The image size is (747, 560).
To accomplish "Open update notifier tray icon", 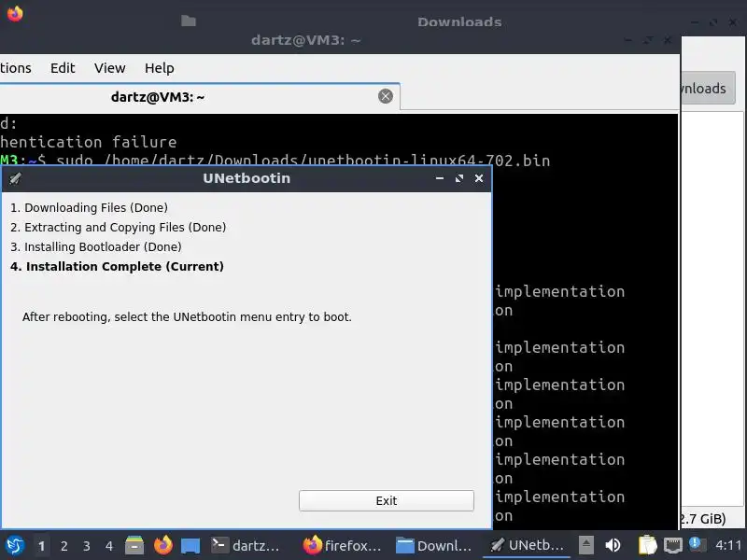I will (697, 545).
